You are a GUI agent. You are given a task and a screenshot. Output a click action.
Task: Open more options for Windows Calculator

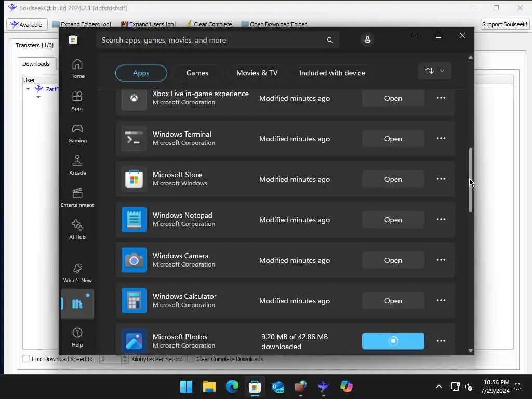(441, 301)
